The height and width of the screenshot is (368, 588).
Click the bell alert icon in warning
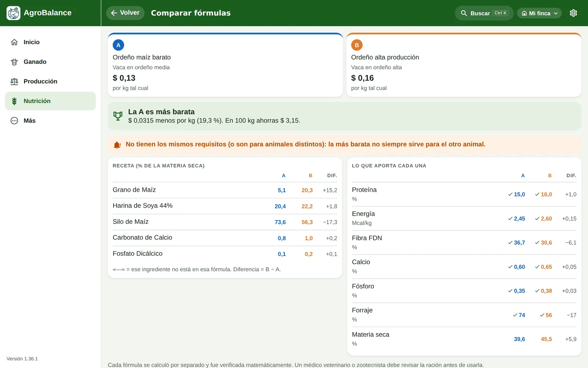[117, 145]
